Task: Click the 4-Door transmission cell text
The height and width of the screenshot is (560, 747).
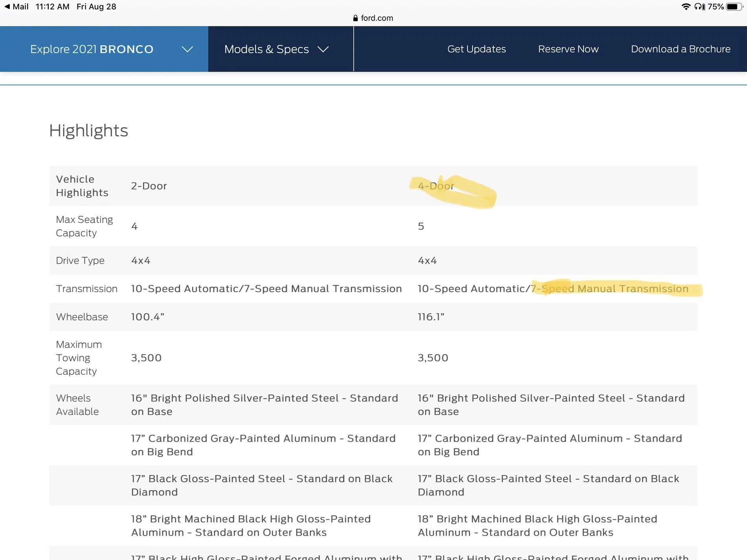Action: pyautogui.click(x=553, y=289)
